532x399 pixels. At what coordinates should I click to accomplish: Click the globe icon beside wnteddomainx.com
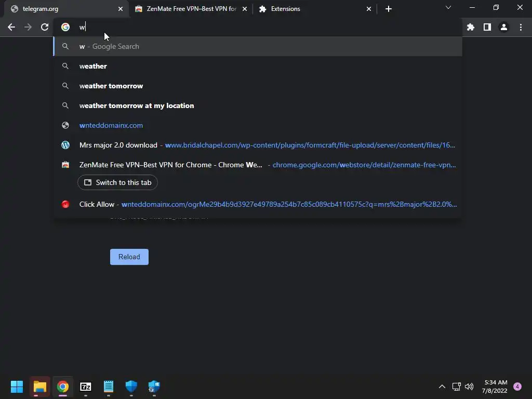65,125
